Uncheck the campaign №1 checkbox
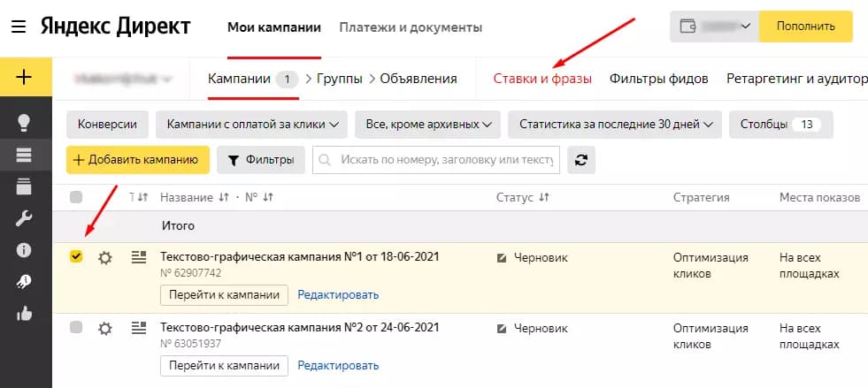Viewport: 868px width, 388px height. click(76, 256)
